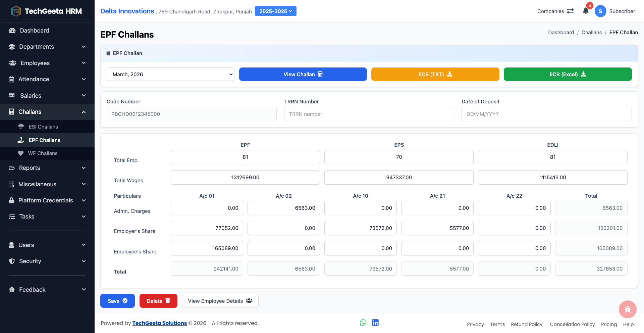This screenshot has height=333, width=644.
Task: Click View Employee Details button
Action: (220, 301)
